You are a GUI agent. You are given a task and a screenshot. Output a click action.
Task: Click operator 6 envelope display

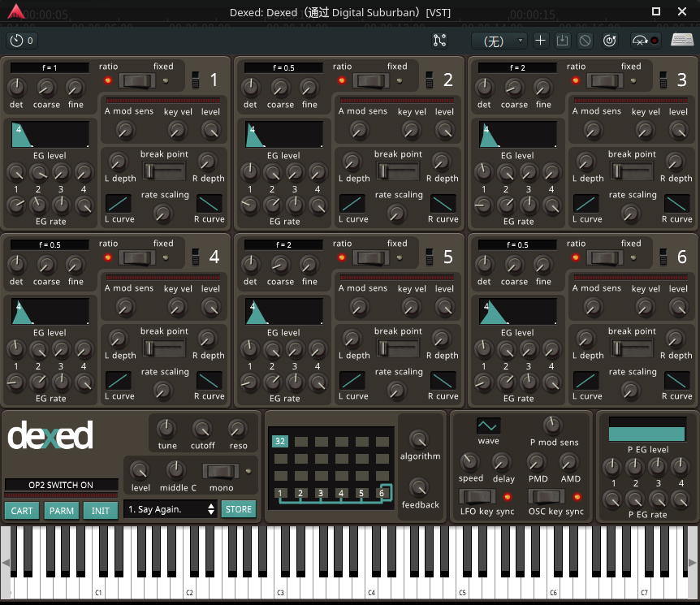518,312
